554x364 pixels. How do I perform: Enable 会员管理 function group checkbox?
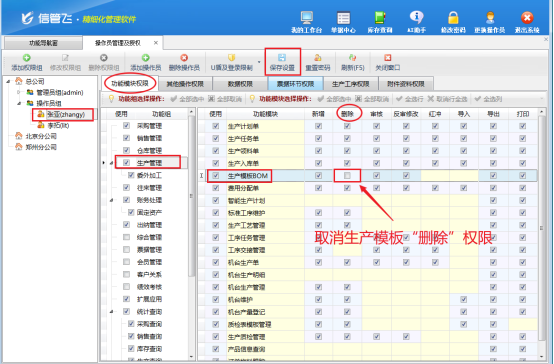point(126,262)
